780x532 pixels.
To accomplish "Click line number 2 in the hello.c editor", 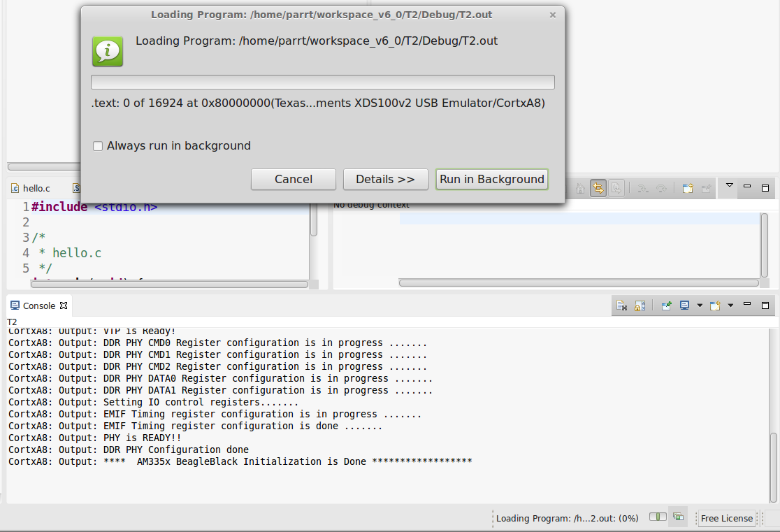I will coord(26,222).
